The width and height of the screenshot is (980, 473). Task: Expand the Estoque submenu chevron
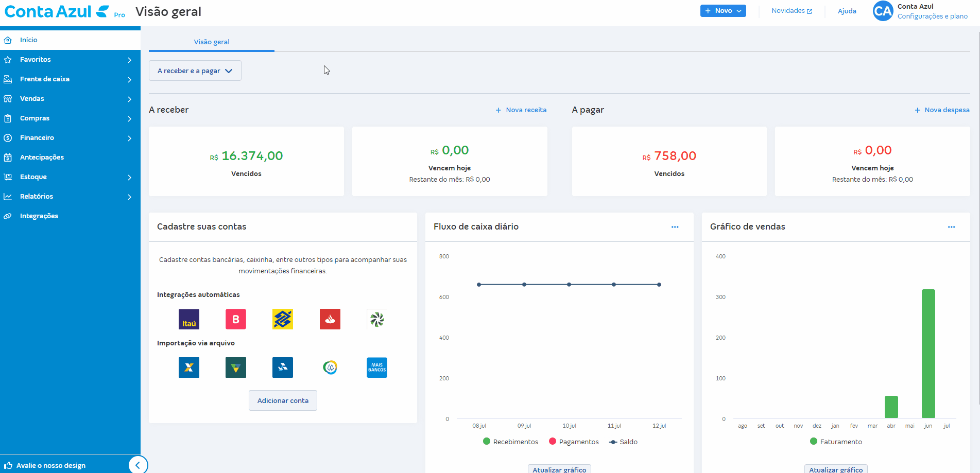pyautogui.click(x=129, y=178)
